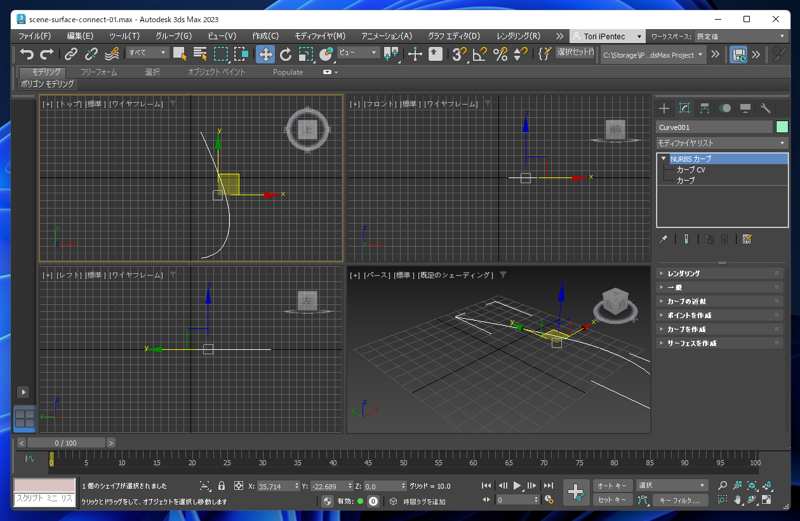Activate the Select Object tool

[180, 54]
